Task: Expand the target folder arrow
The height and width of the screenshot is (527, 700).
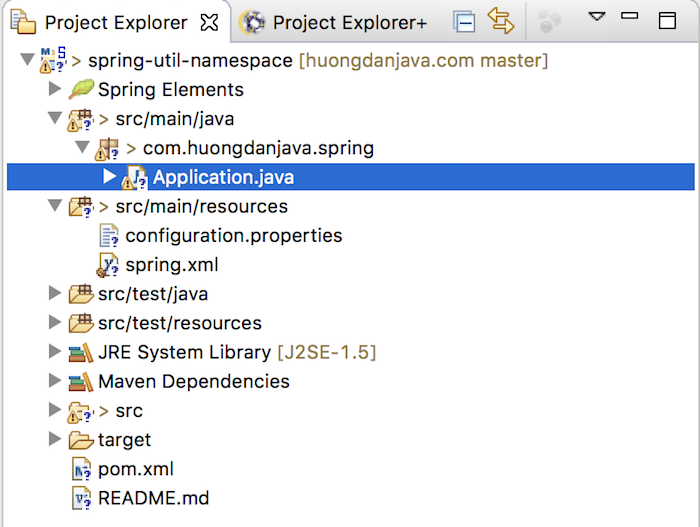Action: (54, 439)
